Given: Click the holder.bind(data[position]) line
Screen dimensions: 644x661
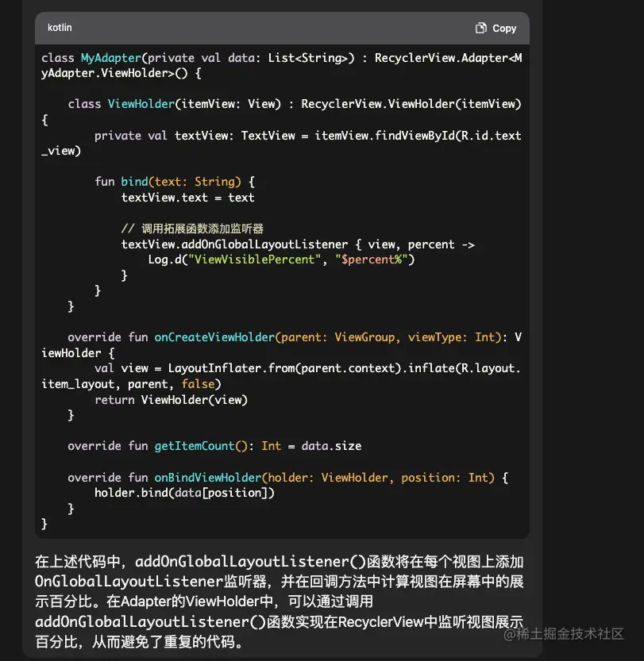Looking at the screenshot, I should pos(187,493).
